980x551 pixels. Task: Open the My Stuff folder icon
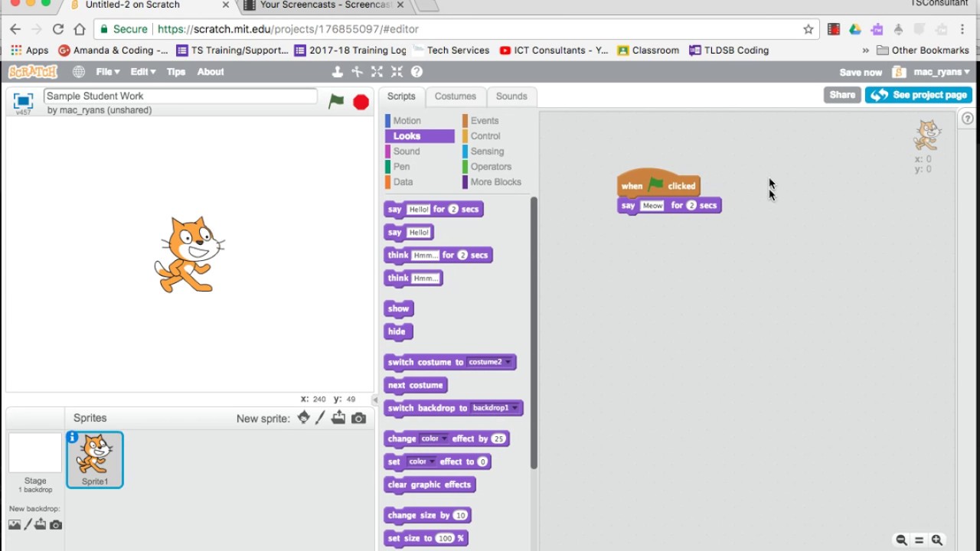click(x=900, y=72)
